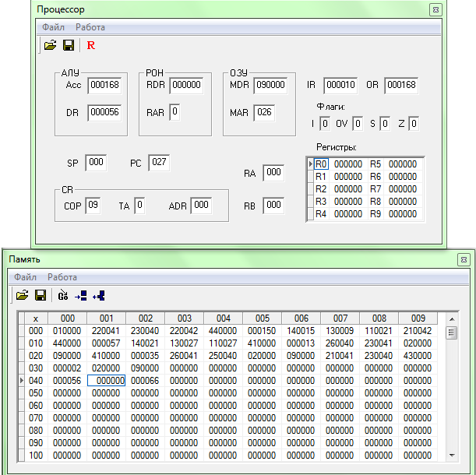Image resolution: width=476 pixels, height=475 pixels.
Task: Click the memory table scrollbar down arrow
Action: pos(451,454)
